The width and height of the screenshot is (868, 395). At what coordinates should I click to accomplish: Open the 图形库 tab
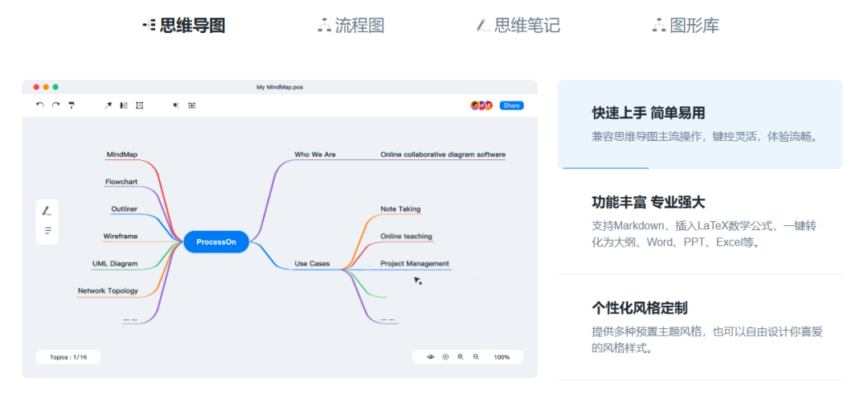686,26
